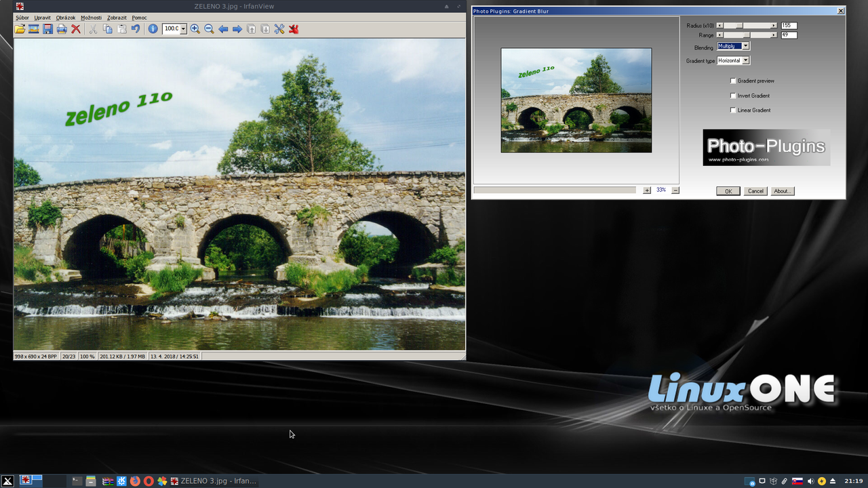
Task: Launch the file manager from the taskbar
Action: coord(91,481)
